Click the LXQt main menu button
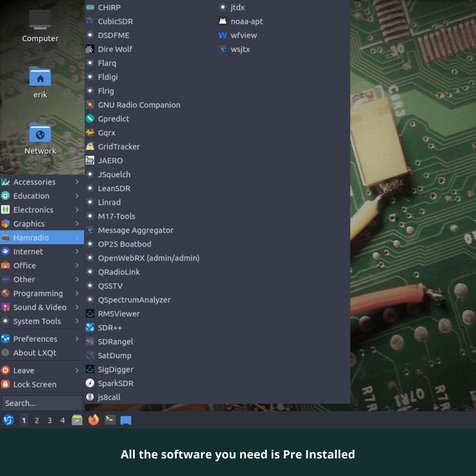This screenshot has height=476, width=476. [8, 420]
